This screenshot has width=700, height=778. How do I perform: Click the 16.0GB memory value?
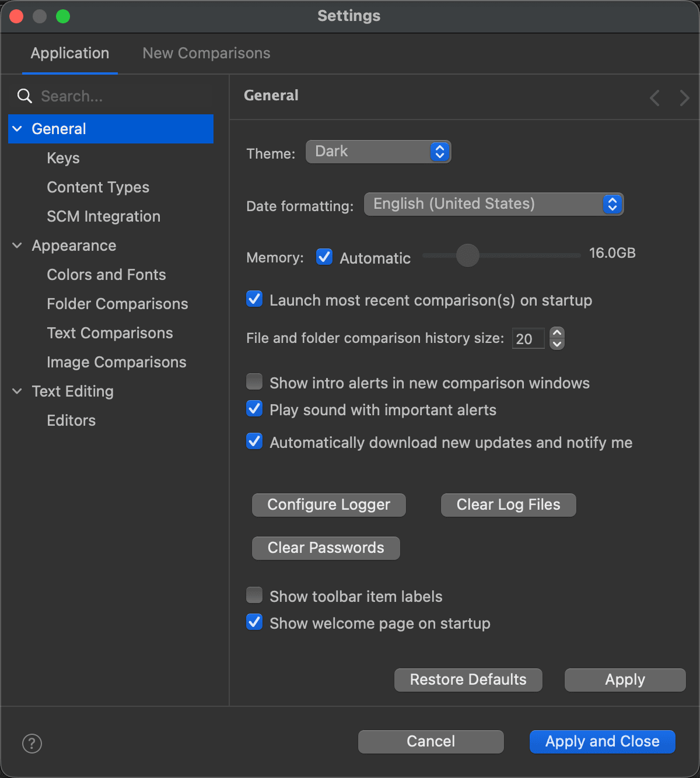[612, 253]
